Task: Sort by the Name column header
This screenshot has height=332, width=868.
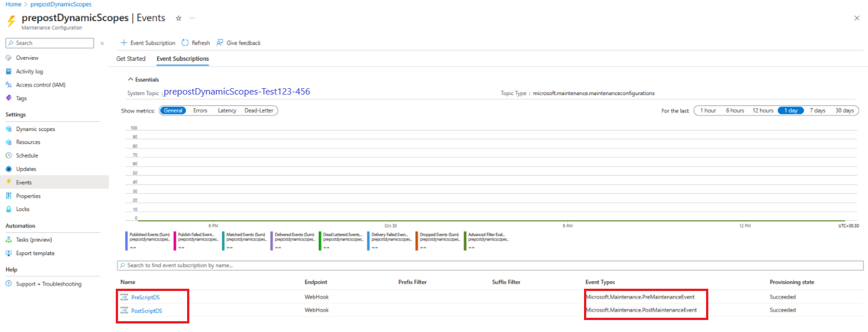Action: tap(128, 282)
